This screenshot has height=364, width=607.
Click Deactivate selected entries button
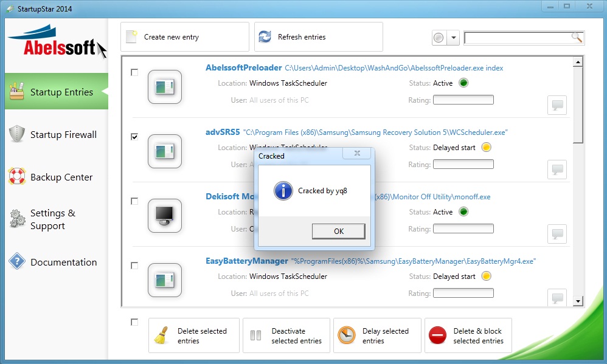click(286, 335)
